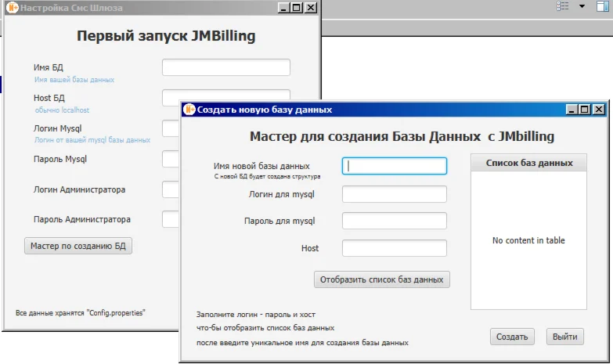Click Отобразить список баз данных button
The height and width of the screenshot is (364, 613).
pyautogui.click(x=381, y=279)
